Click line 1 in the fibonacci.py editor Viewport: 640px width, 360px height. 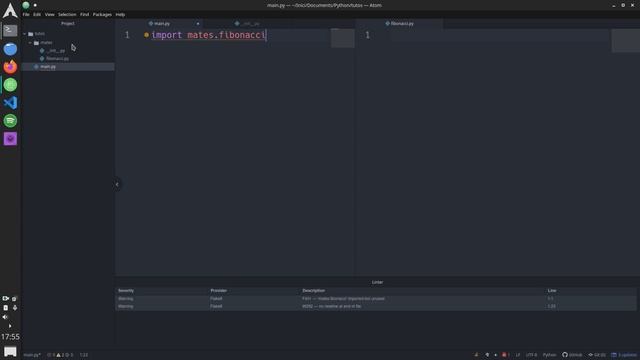(498, 35)
